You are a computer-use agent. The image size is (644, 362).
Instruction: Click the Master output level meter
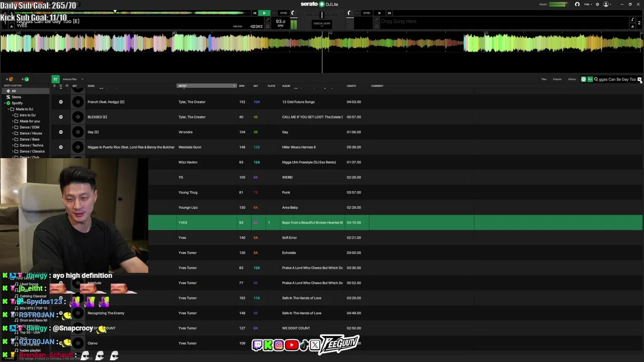557,4
